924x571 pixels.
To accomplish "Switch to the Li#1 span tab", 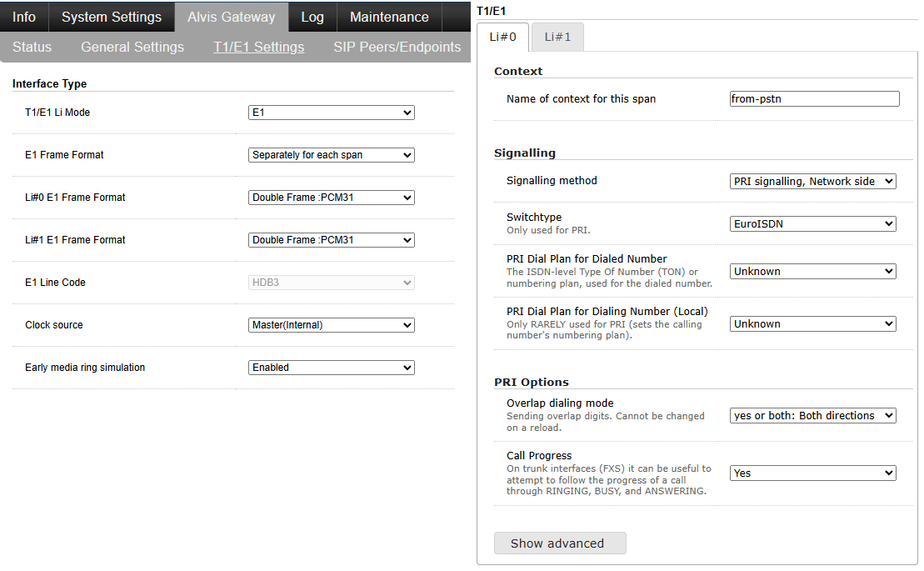I will tap(557, 37).
